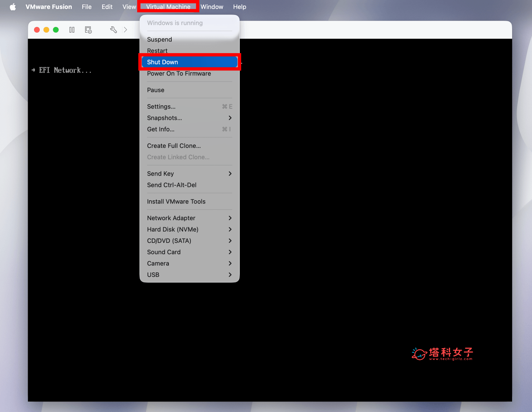This screenshot has width=532, height=412.
Task: Minimize the VM window with yellow button
Action: pyautogui.click(x=46, y=30)
